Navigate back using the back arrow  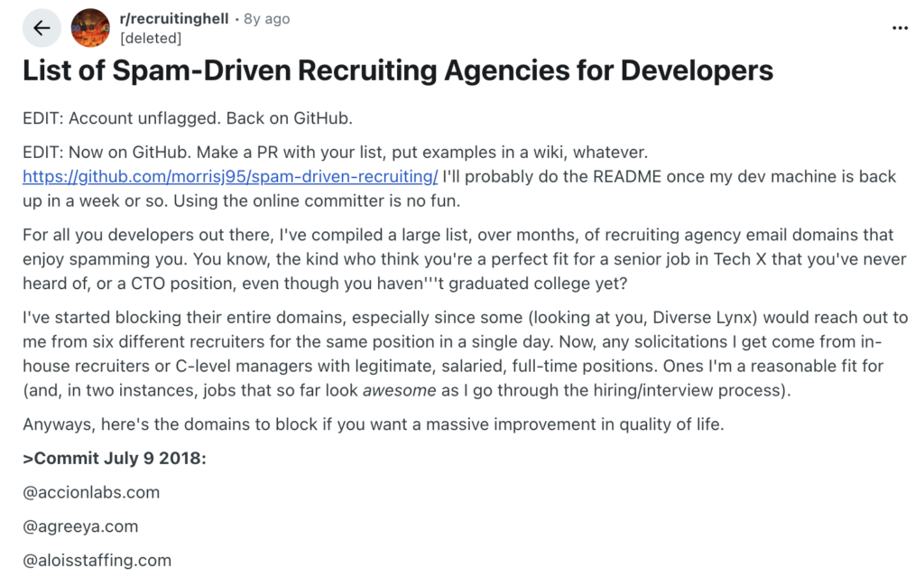pos(41,27)
